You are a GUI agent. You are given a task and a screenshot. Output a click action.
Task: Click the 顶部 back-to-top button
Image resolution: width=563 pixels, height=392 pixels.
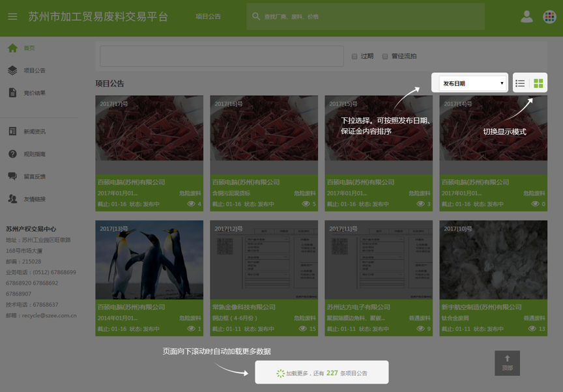[x=507, y=361]
